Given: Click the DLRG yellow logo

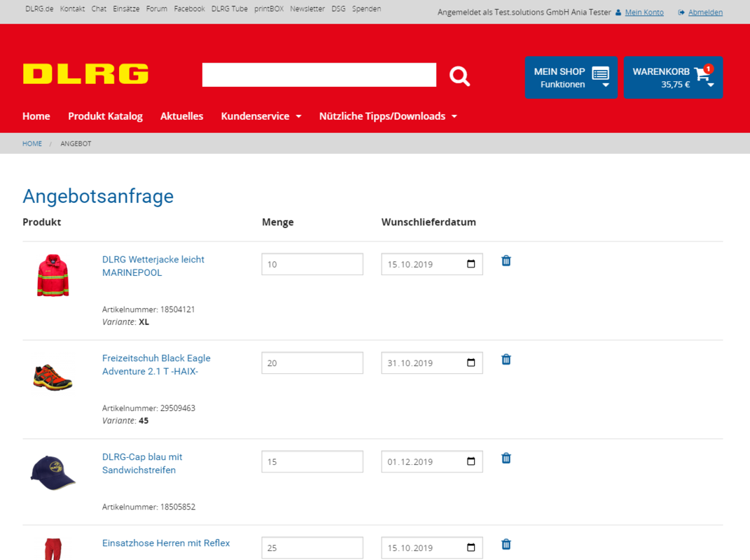Looking at the screenshot, I should tap(85, 73).
